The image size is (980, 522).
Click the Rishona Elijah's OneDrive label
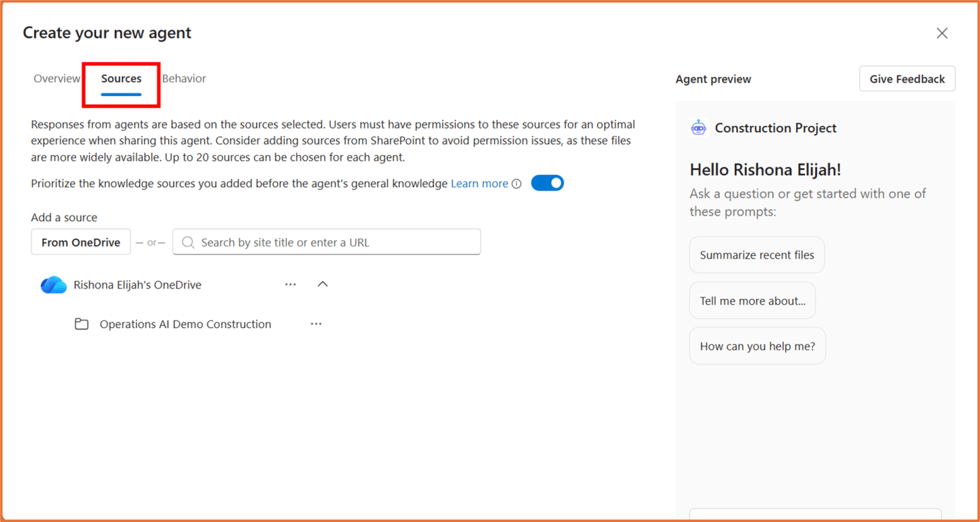[x=138, y=284]
